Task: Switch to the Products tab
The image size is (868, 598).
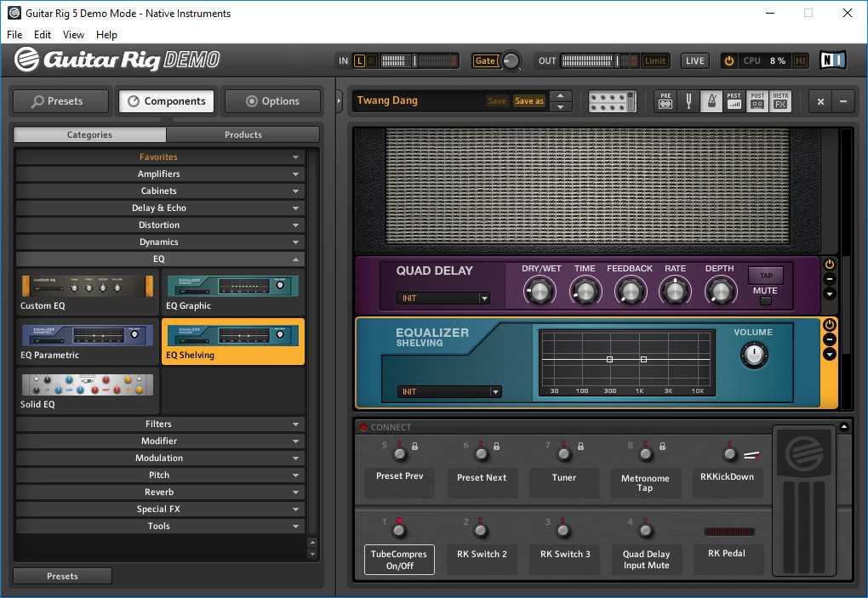Action: click(x=243, y=134)
